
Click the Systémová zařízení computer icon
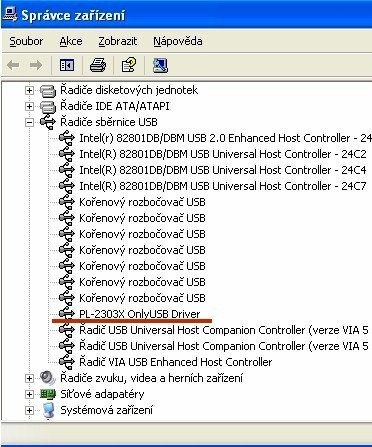click(49, 410)
